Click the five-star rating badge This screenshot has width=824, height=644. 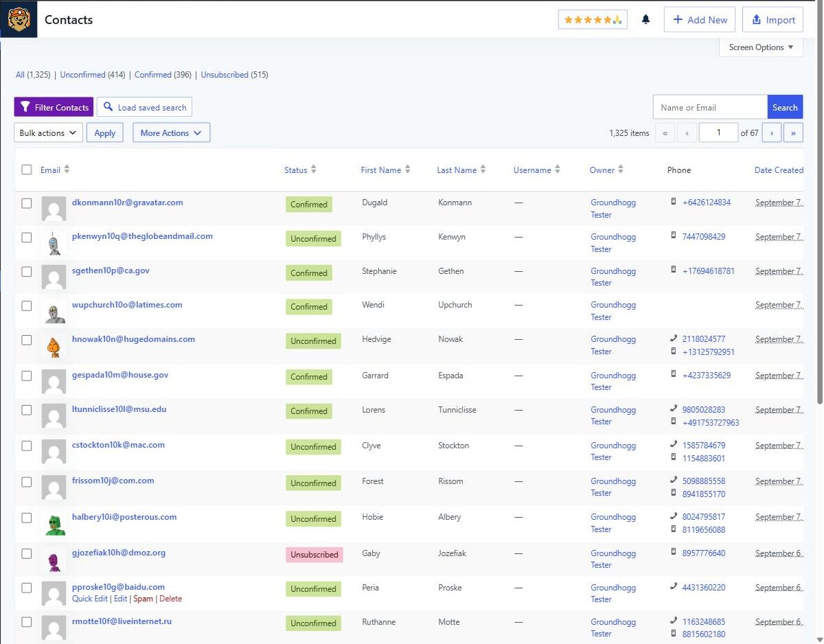593,20
